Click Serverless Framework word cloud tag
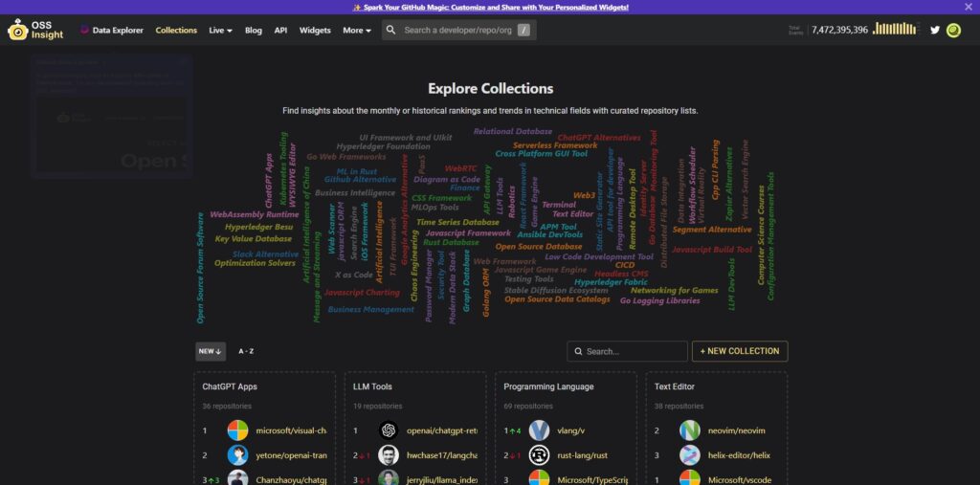Screen dimensions: 980x485 click(x=555, y=145)
